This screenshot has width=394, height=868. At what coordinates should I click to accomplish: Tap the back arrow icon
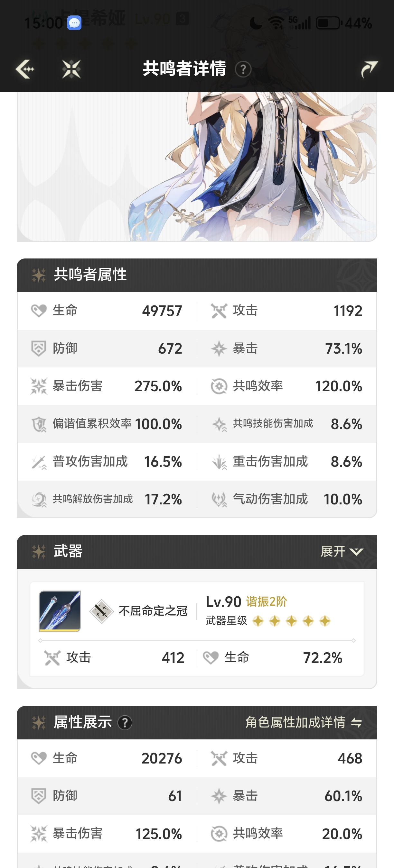[25, 69]
